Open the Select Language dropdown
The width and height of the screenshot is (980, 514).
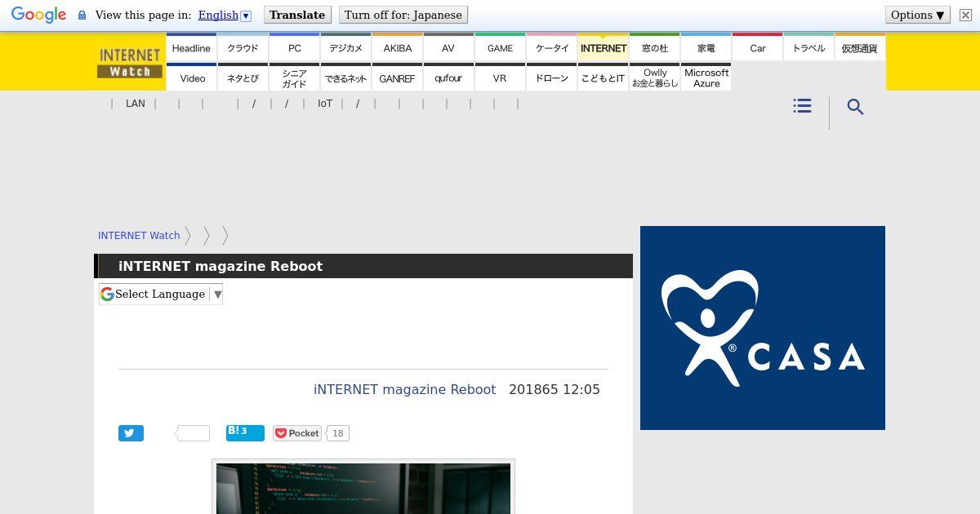tap(161, 294)
